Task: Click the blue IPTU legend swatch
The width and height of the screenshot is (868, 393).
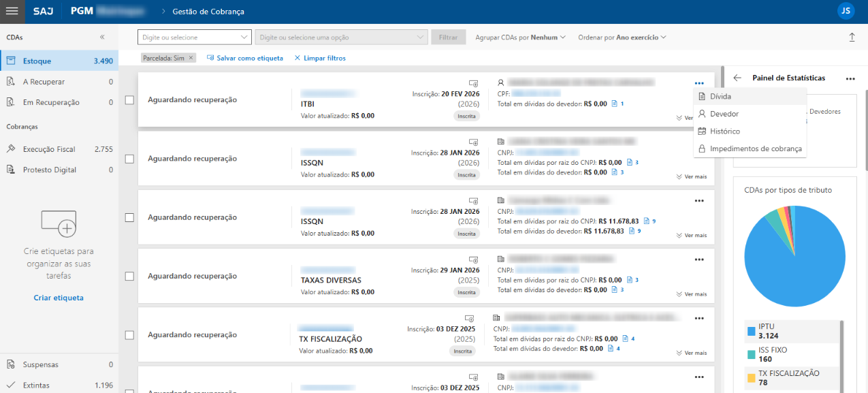Action: coord(751,331)
